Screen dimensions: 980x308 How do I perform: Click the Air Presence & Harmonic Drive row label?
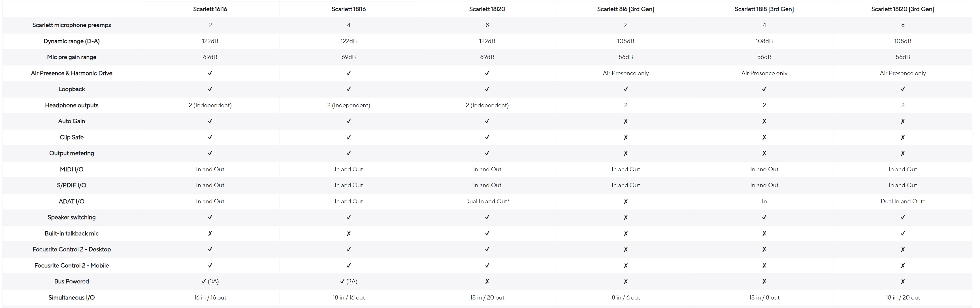tap(72, 73)
